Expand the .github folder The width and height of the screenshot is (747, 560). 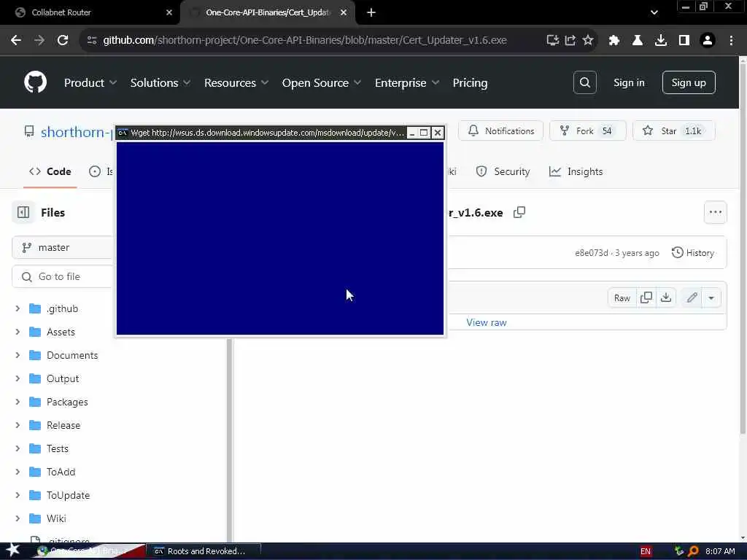[x=18, y=308]
